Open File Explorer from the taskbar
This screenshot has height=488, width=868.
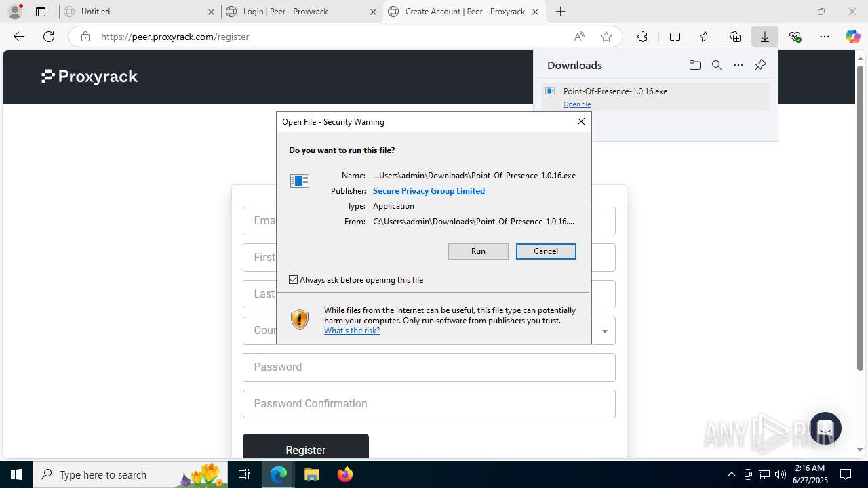click(x=311, y=474)
